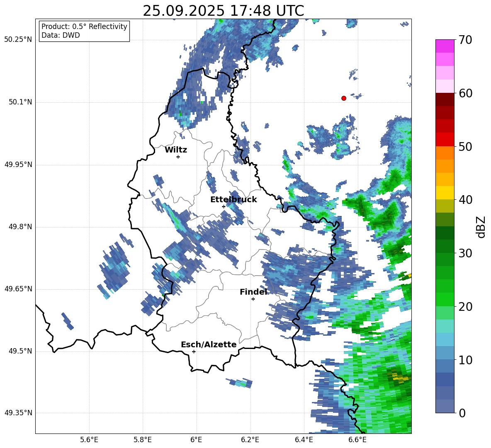Click the colorbar tick label 50
Viewport: 491px width, 448px height.
(x=465, y=146)
